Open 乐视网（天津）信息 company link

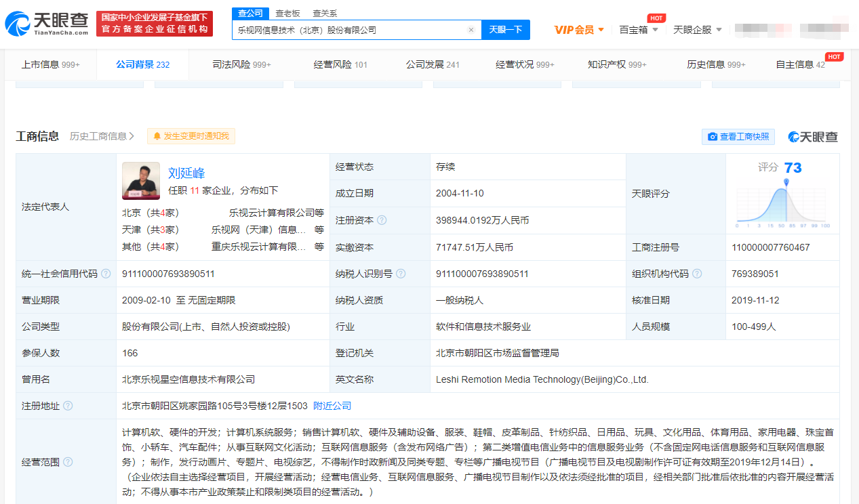258,230
